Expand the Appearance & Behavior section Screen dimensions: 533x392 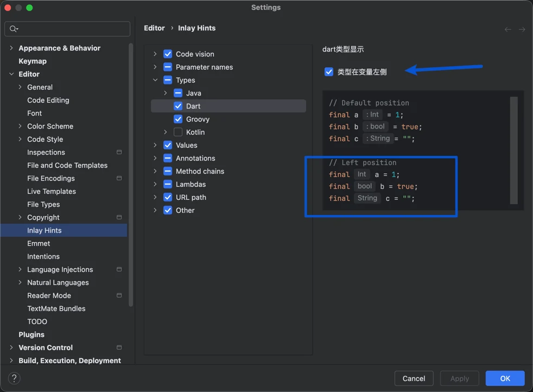click(11, 48)
